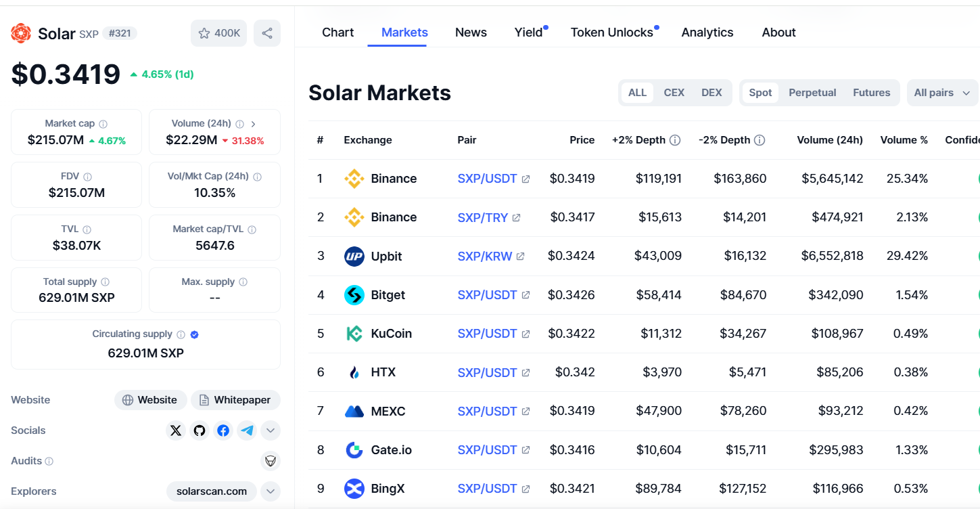Click the Bitget exchange logo
The width and height of the screenshot is (980, 509).
point(354,295)
